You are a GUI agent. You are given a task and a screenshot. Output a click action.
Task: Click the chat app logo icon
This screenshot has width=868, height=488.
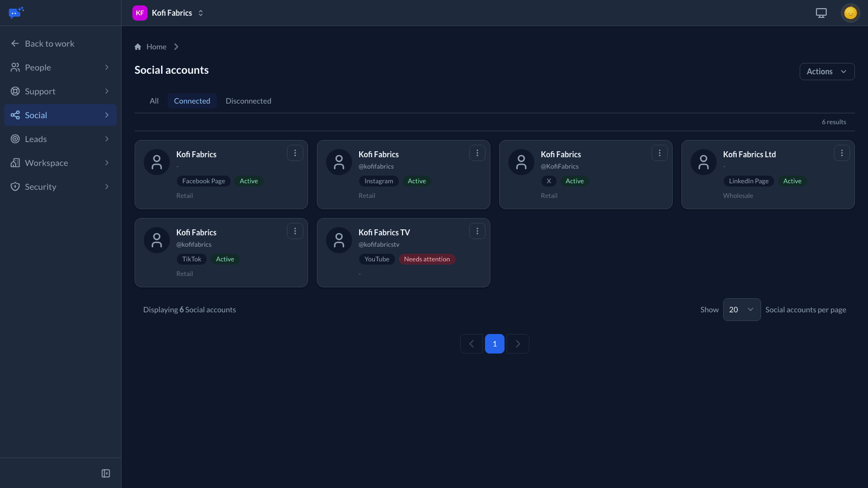(x=16, y=12)
